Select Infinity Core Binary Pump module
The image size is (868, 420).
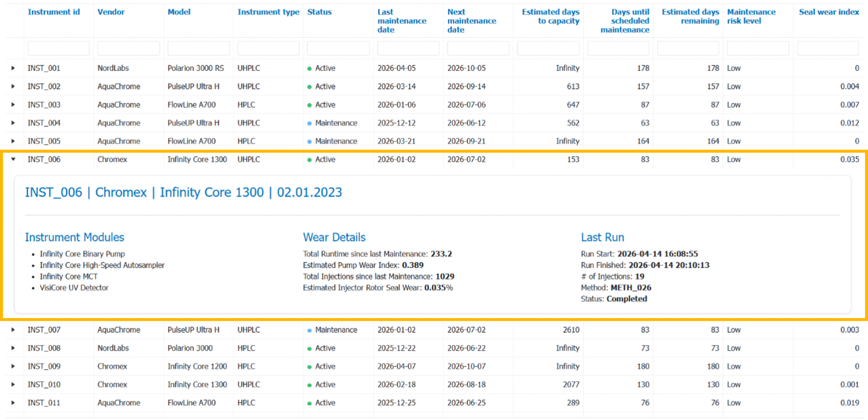[x=82, y=254]
